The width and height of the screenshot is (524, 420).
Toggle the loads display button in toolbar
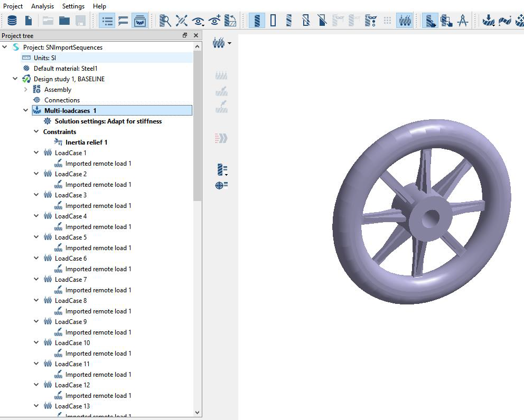point(404,21)
